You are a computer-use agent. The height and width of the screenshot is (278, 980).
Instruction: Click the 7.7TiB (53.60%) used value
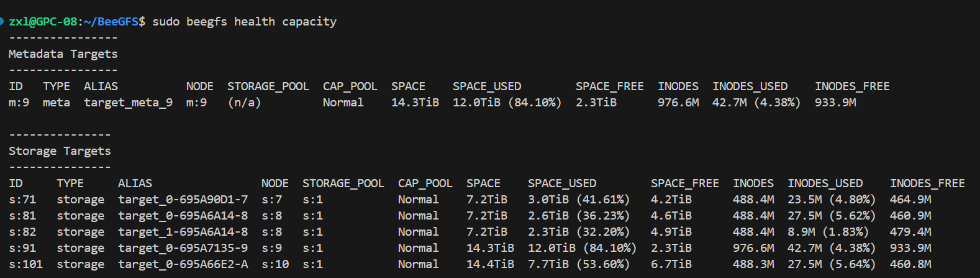pos(578,264)
